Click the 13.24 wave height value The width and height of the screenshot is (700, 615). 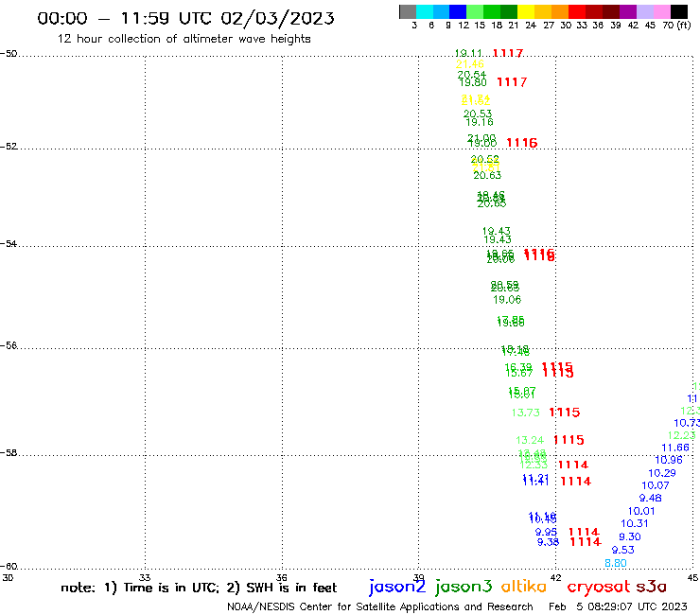pyautogui.click(x=530, y=440)
